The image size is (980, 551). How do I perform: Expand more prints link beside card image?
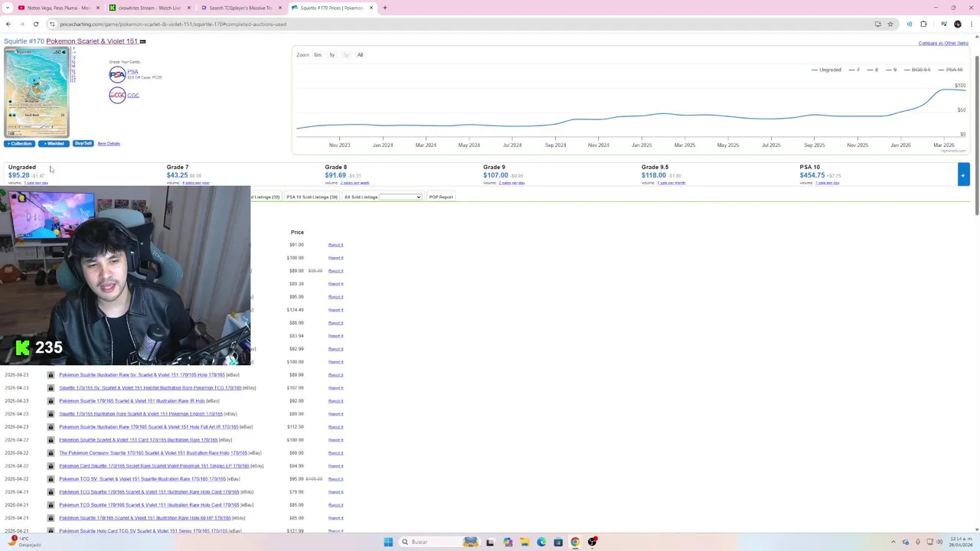pyautogui.click(x=73, y=65)
